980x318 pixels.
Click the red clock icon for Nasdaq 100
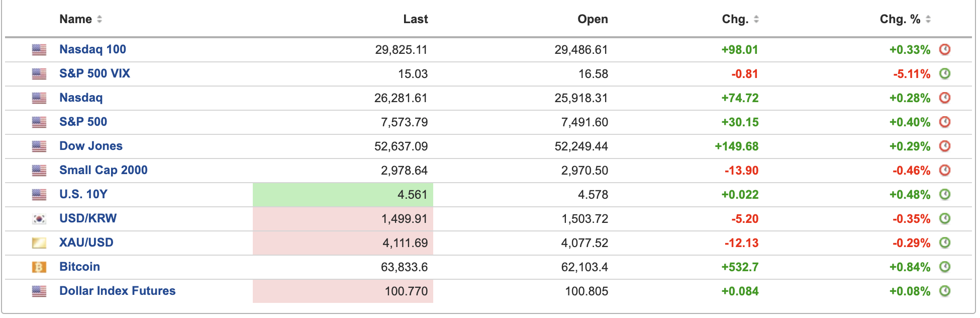(945, 49)
